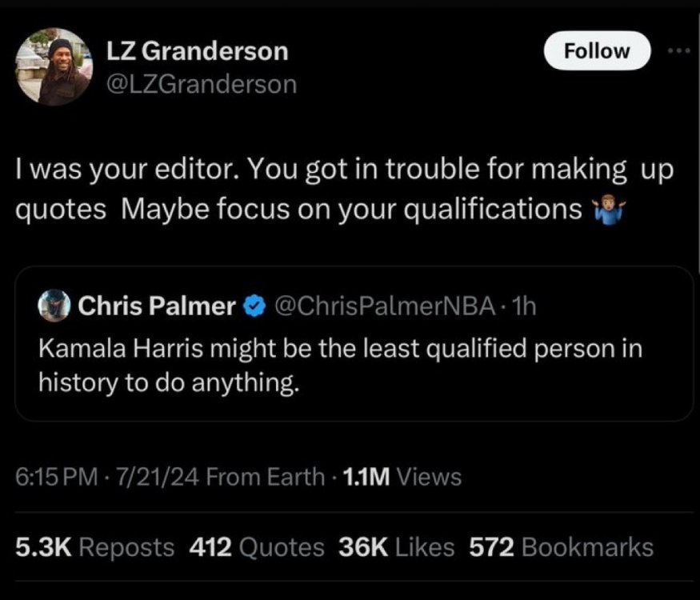The width and height of the screenshot is (700, 600).
Task: Open Chris Palmer's name in quoted tweet
Action: (x=155, y=306)
